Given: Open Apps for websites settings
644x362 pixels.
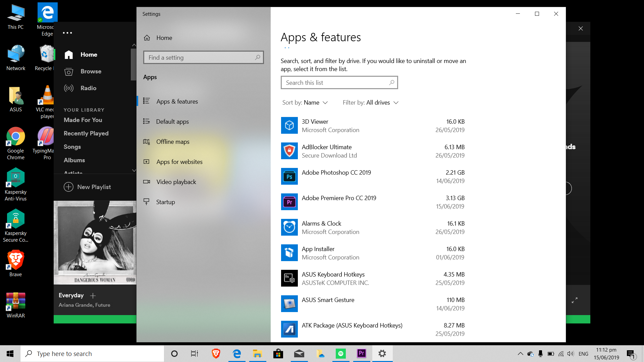Looking at the screenshot, I should click(179, 162).
